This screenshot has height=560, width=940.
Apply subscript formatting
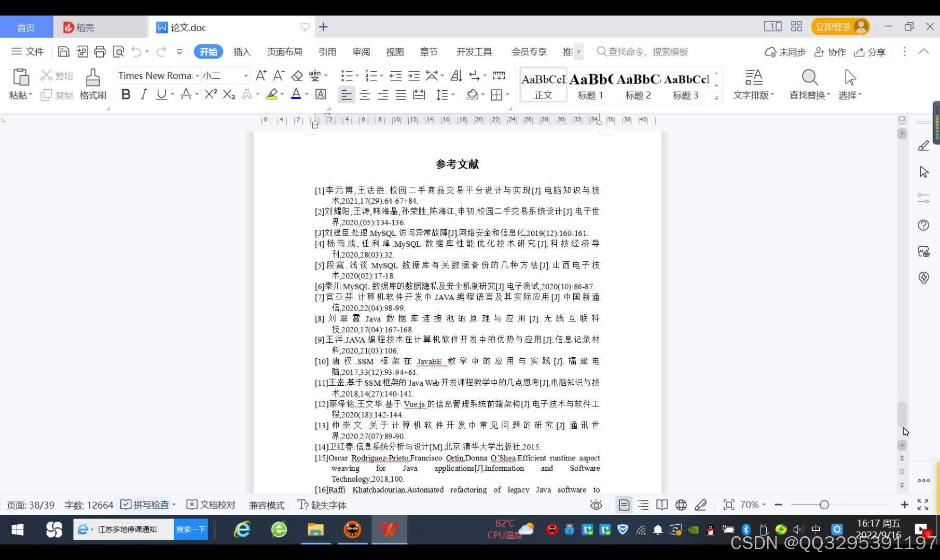pos(229,94)
